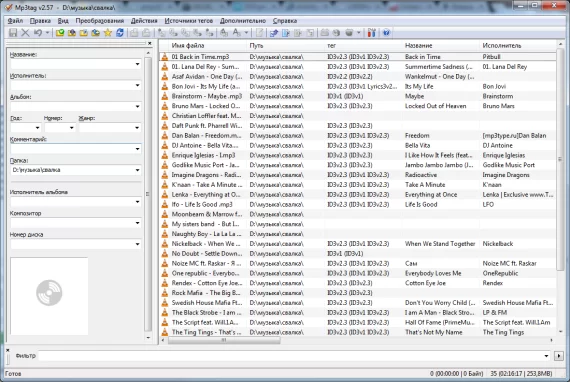Click the Фильтр text input field
The image size is (570, 382).
click(290, 356)
